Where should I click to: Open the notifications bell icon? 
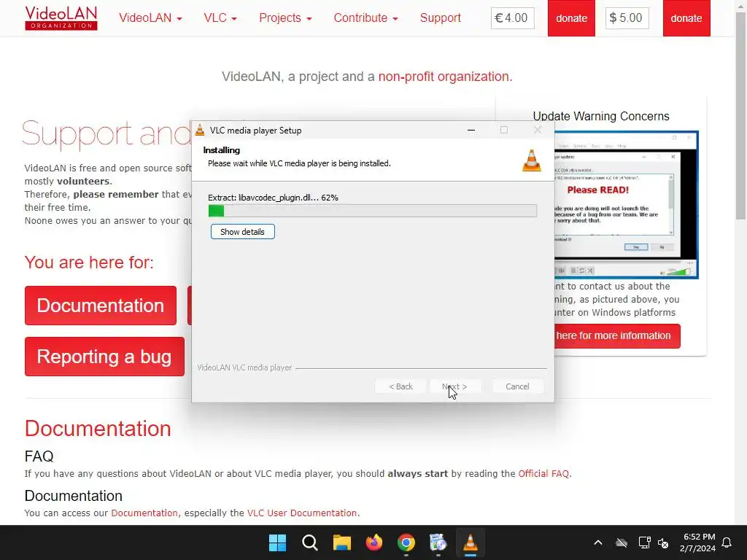click(x=727, y=542)
